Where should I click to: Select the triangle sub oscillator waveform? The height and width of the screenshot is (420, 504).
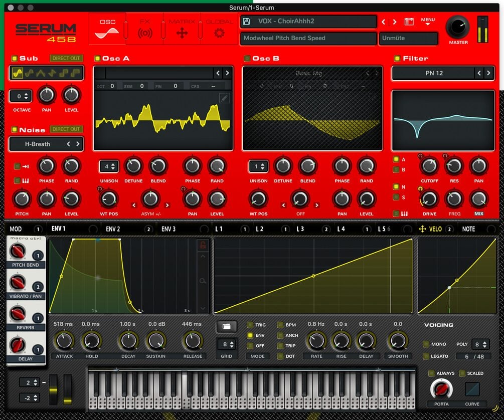pyautogui.click(x=41, y=73)
